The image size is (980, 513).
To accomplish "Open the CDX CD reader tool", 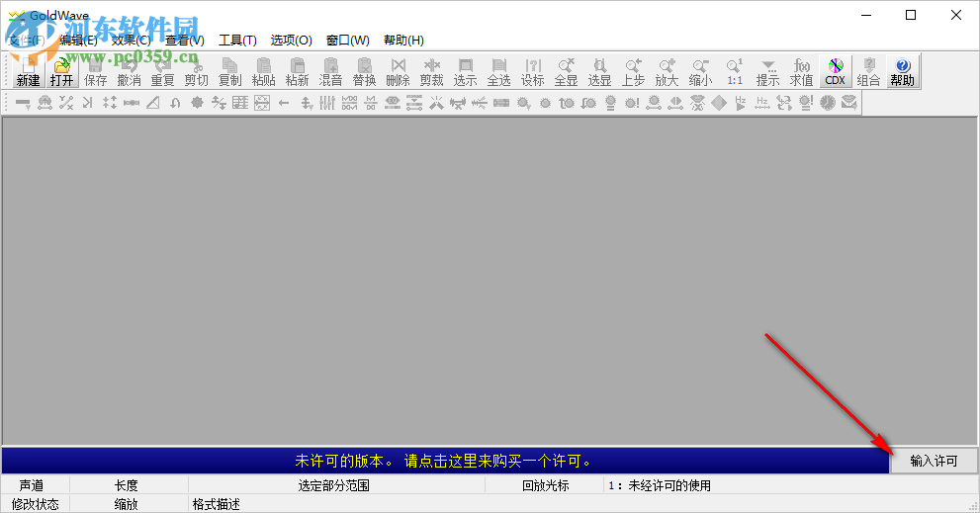I will pyautogui.click(x=835, y=71).
